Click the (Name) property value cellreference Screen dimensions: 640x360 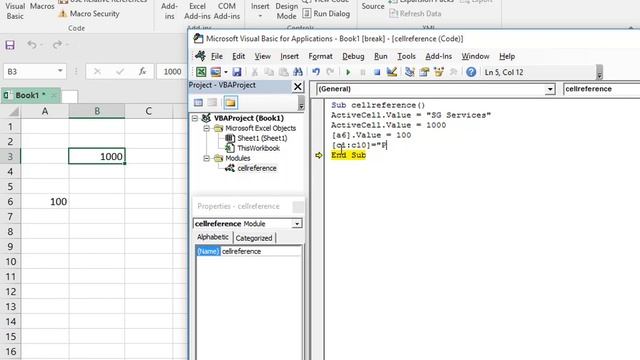pyautogui.click(x=260, y=251)
